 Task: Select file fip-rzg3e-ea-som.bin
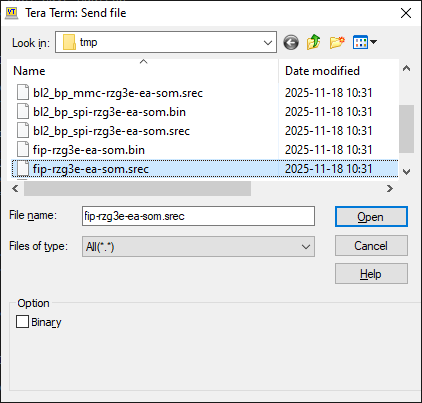pyautogui.click(x=89, y=150)
